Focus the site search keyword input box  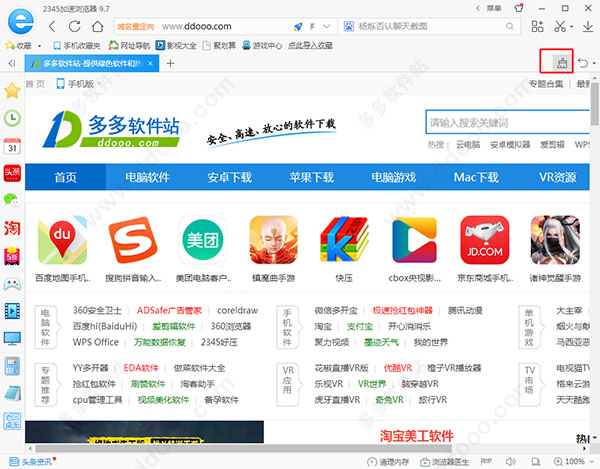point(507,122)
